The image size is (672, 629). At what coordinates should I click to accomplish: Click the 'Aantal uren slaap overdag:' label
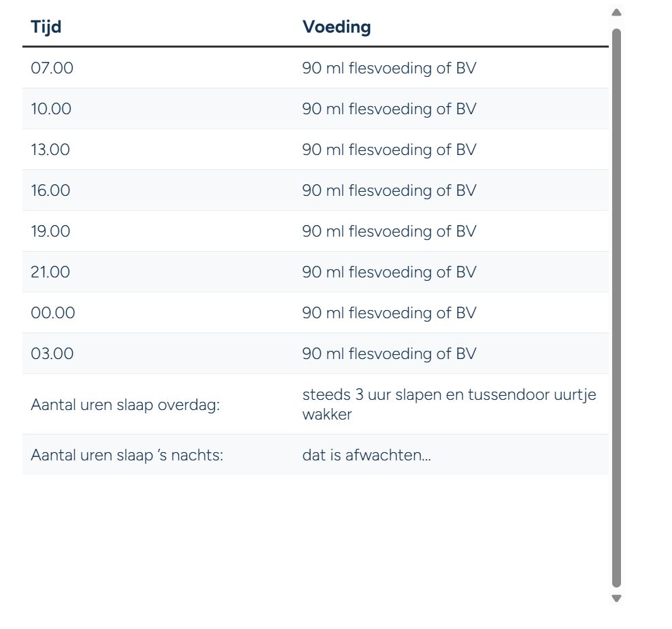(125, 405)
